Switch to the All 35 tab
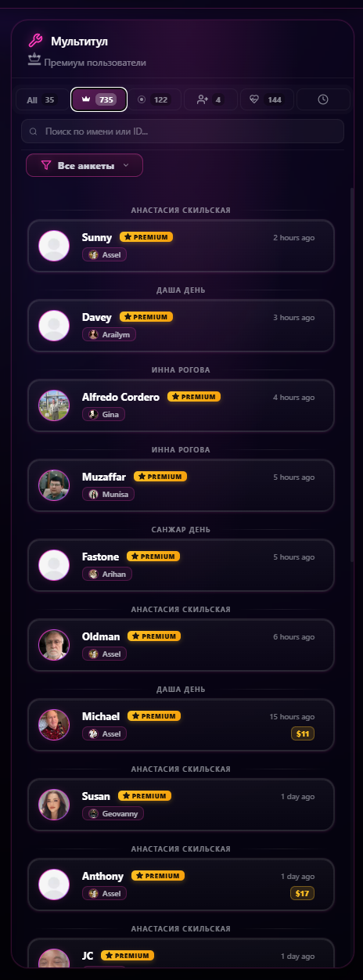The image size is (363, 980). (x=41, y=99)
